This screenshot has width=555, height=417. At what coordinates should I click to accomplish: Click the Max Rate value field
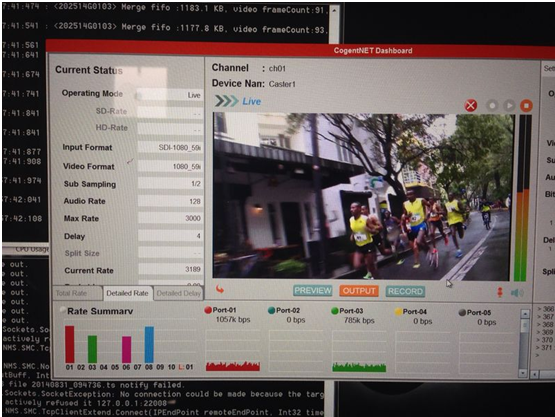[x=170, y=218]
